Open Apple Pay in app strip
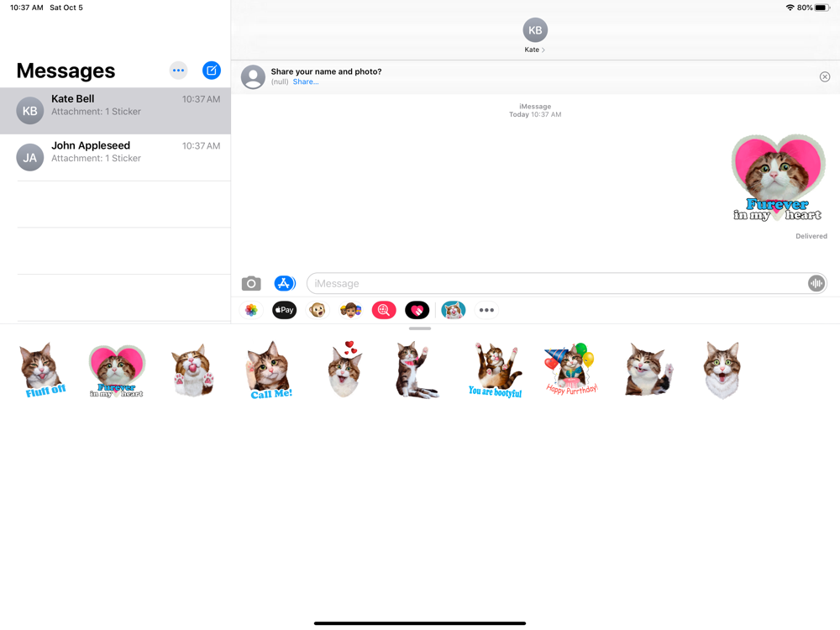 [x=285, y=310]
